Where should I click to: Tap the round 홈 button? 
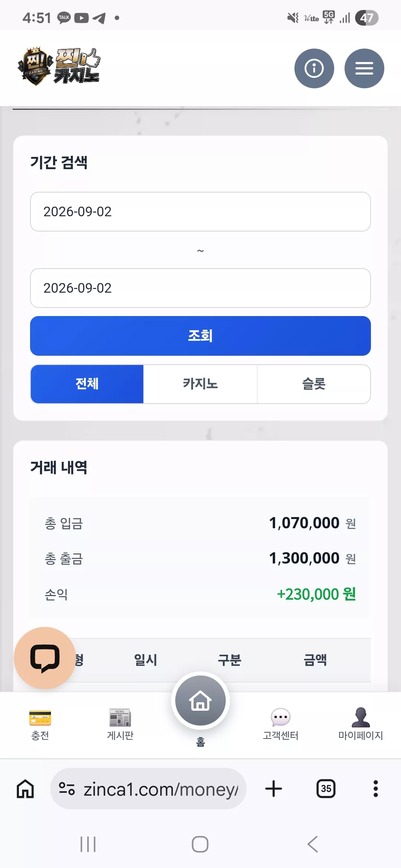pos(200,700)
